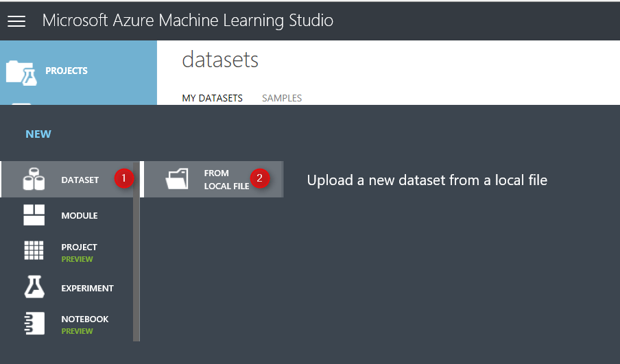Choose the PROJECT label in New menu
This screenshot has height=364, width=620.
[79, 247]
